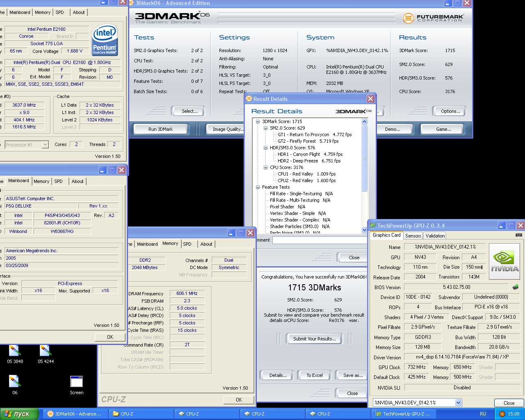Open SPD tab in the CPU-Z Memory window
525x420 pixels.
pos(187,244)
